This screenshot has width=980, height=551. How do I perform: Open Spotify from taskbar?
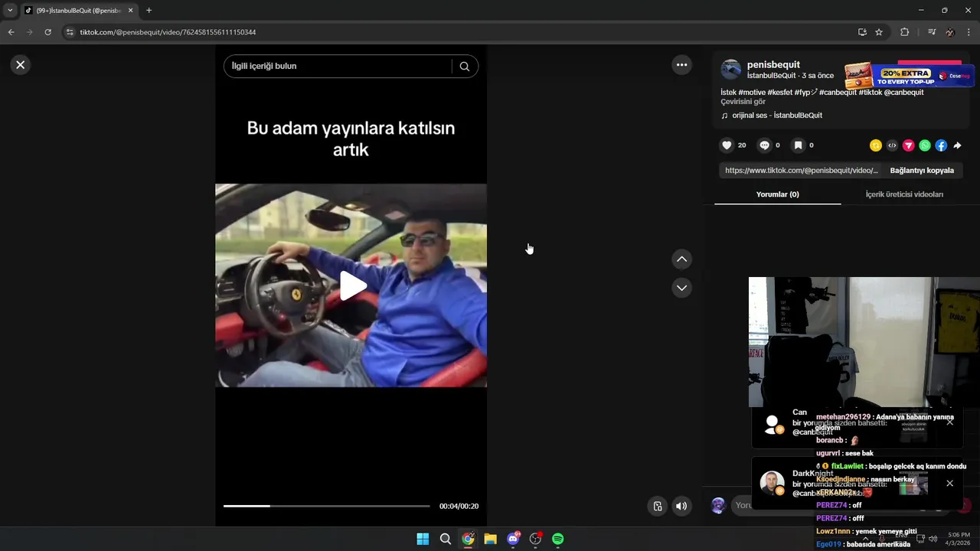558,539
